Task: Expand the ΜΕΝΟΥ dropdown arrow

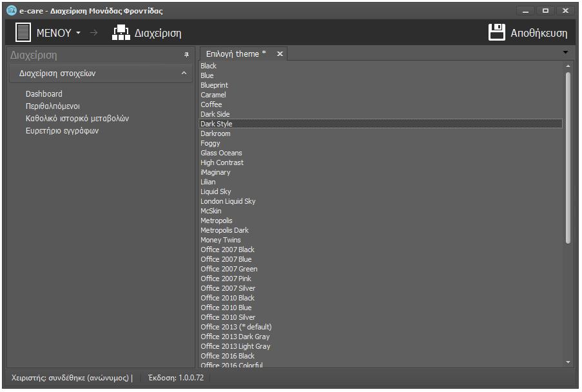Action: click(x=79, y=33)
